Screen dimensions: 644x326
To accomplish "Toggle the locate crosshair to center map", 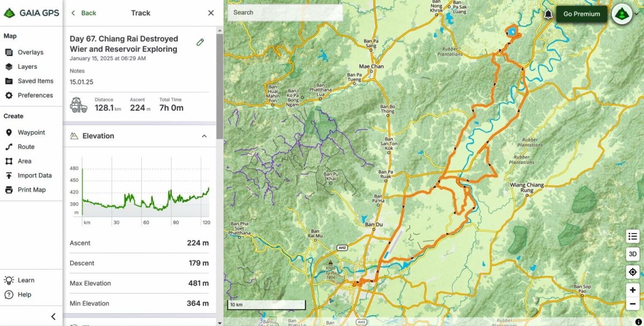I will [x=632, y=272].
